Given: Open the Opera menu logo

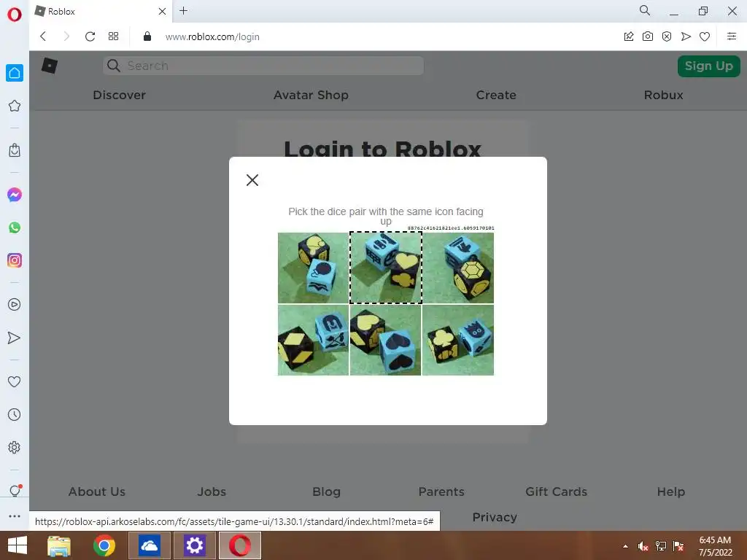Looking at the screenshot, I should coord(15,15).
